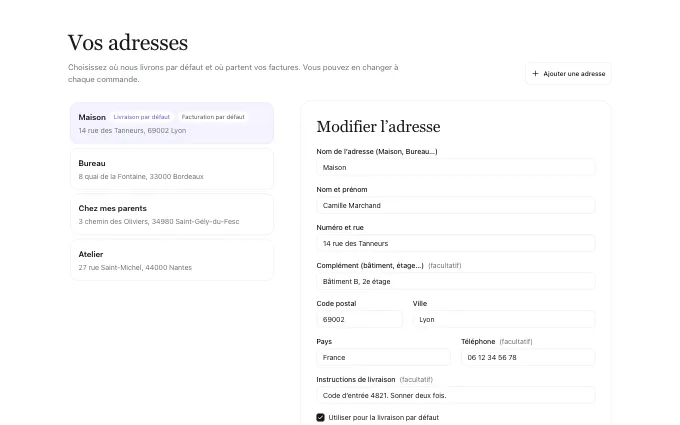Click the text 8 quai de la Fontaine, 33000 Bordeaux
This screenshot has width=680, height=425.
(x=141, y=177)
